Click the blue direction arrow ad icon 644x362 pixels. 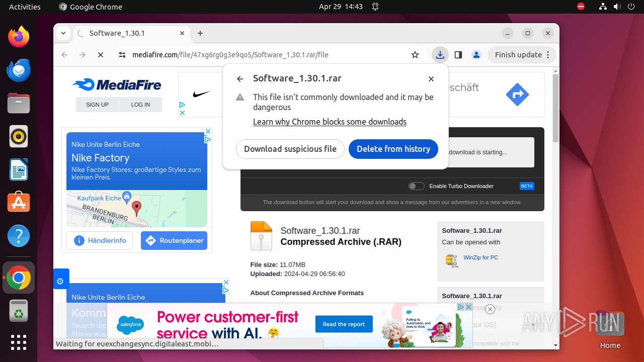click(517, 95)
